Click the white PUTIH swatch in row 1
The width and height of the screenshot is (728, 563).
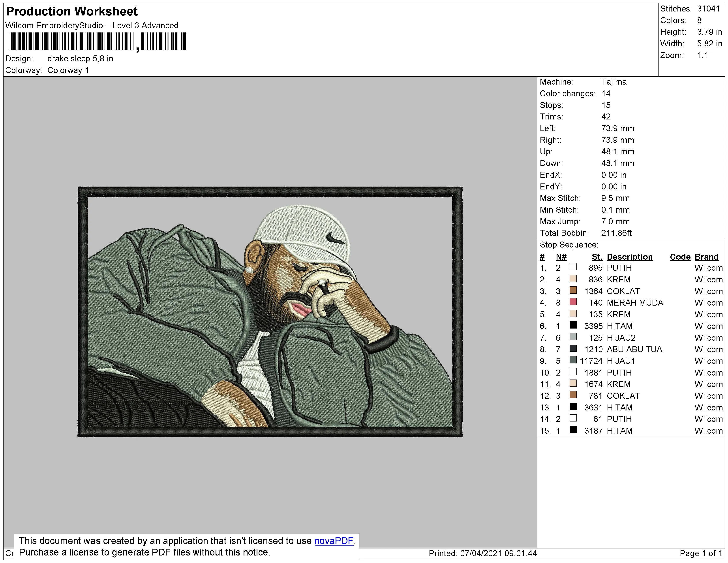pyautogui.click(x=573, y=267)
